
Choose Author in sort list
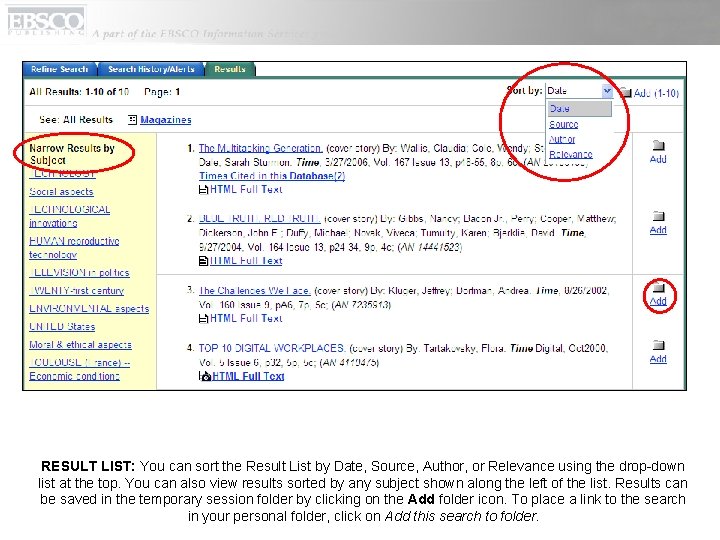coord(562,139)
